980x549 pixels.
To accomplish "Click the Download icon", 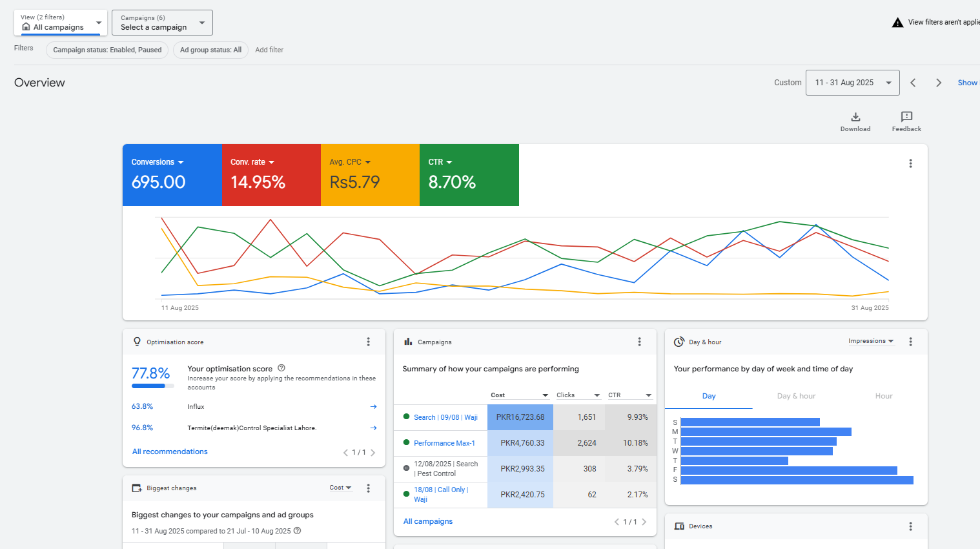I will click(x=855, y=117).
